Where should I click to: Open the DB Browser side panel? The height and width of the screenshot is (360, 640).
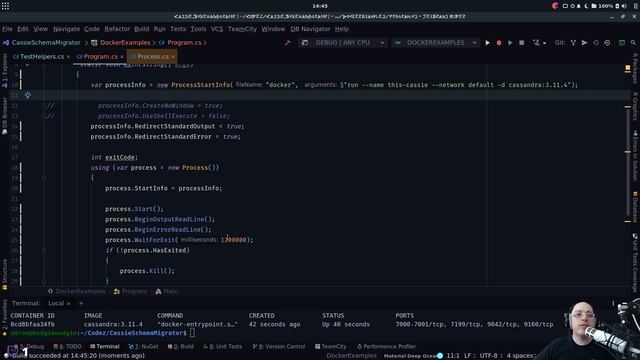tap(4, 116)
